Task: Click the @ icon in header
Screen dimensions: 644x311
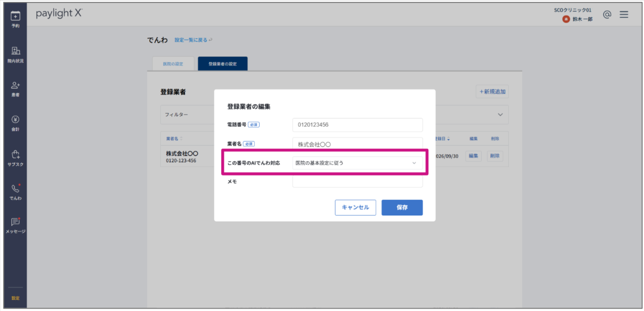Action: click(x=607, y=14)
